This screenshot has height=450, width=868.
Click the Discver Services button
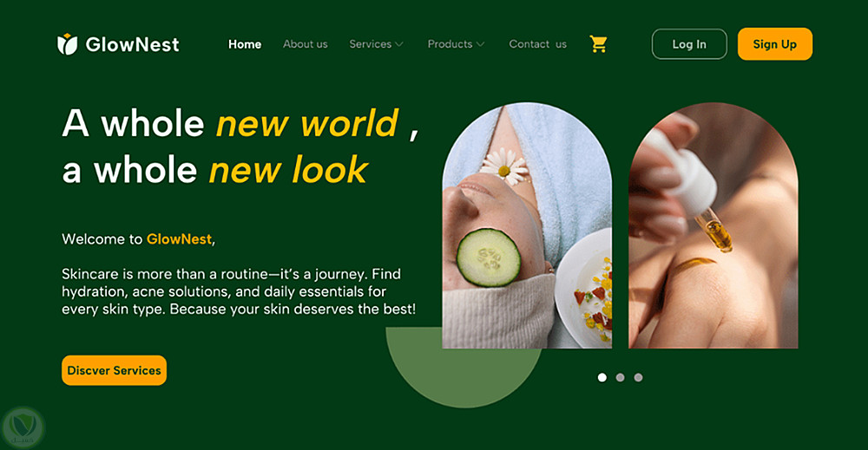114,370
